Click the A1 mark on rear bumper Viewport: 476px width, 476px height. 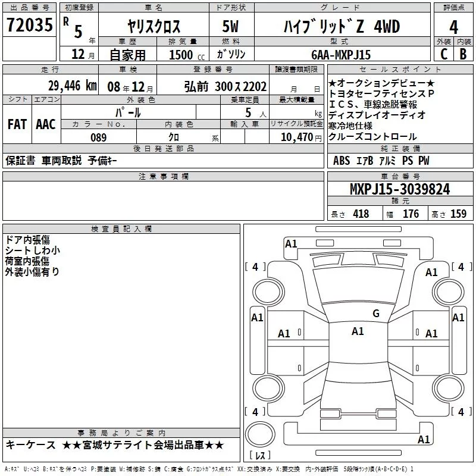coord(424,439)
